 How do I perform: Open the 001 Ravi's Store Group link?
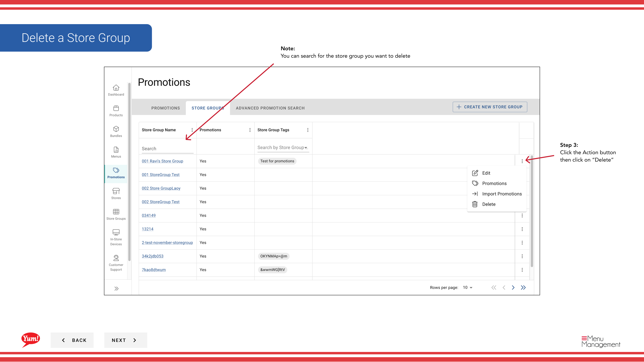click(x=162, y=161)
